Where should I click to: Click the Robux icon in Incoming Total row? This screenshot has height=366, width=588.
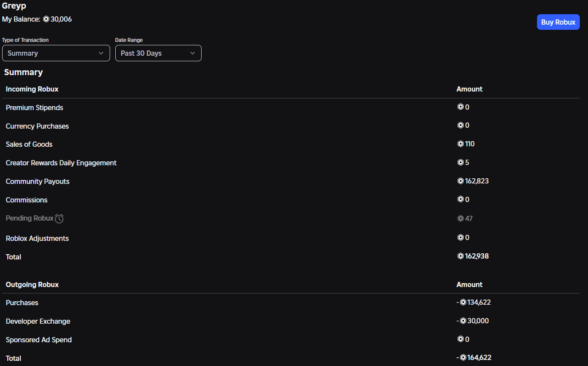tap(460, 256)
